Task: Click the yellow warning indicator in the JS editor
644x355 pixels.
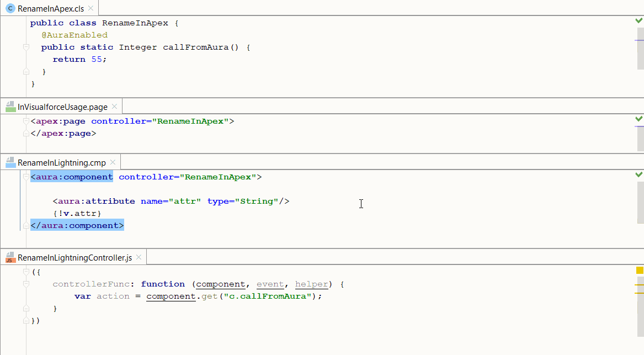Action: coord(640,270)
